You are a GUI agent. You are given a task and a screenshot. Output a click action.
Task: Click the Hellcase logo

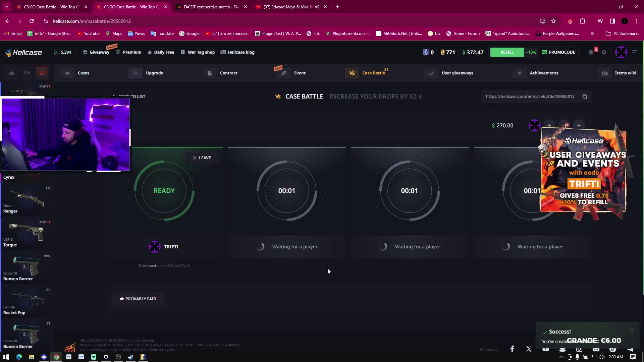pyautogui.click(x=23, y=52)
